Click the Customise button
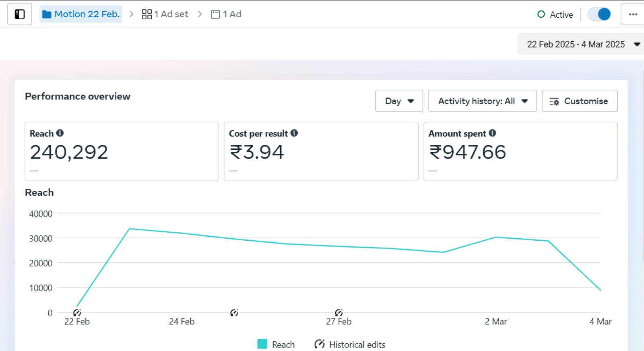This screenshot has width=644, height=351. [580, 101]
